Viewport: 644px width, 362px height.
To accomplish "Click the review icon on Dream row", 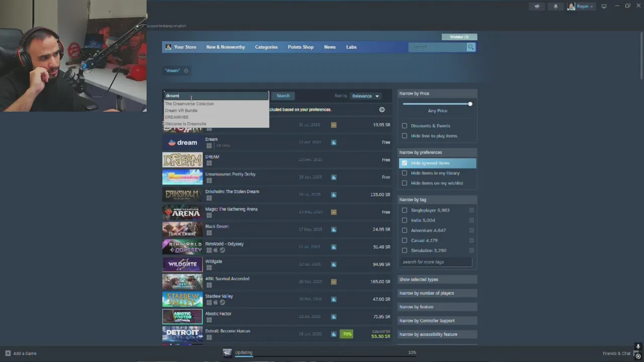I will click(334, 142).
